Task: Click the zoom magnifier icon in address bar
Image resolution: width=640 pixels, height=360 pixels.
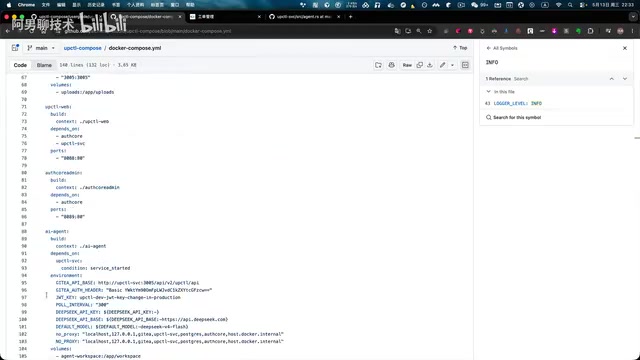Action: (419, 31)
